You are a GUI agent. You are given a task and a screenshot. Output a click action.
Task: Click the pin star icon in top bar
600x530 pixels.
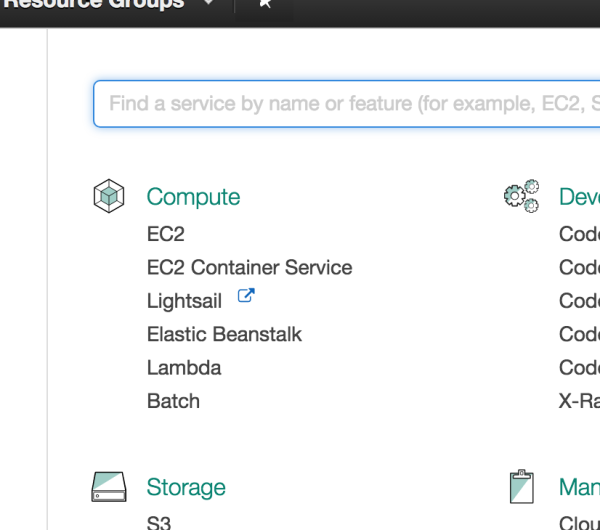[265, 4]
